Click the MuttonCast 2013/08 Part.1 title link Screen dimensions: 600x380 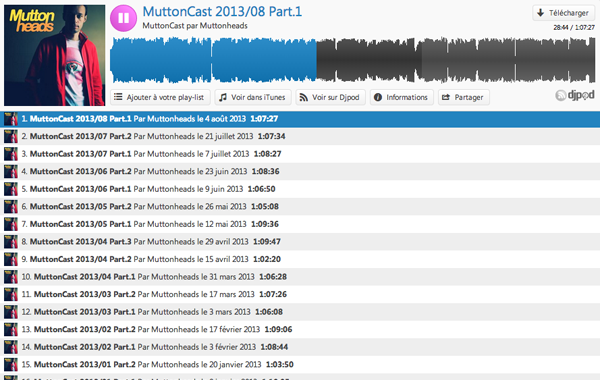point(222,11)
